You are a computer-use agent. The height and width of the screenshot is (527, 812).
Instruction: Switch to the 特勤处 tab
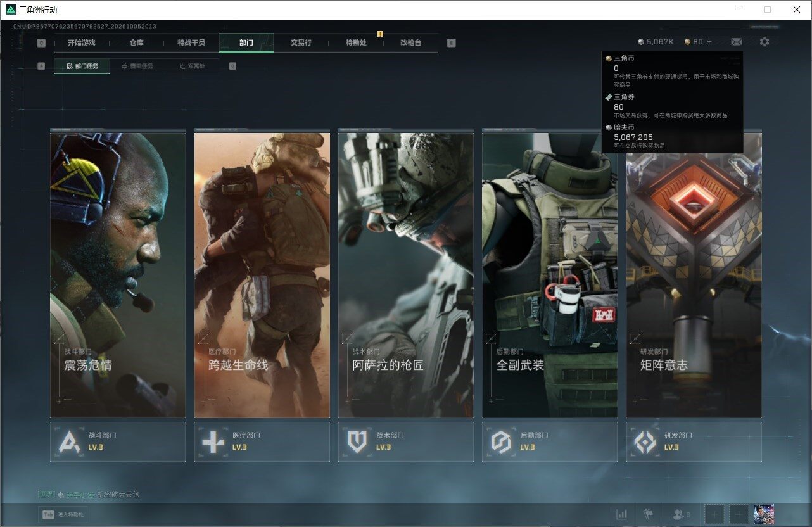pyautogui.click(x=356, y=42)
